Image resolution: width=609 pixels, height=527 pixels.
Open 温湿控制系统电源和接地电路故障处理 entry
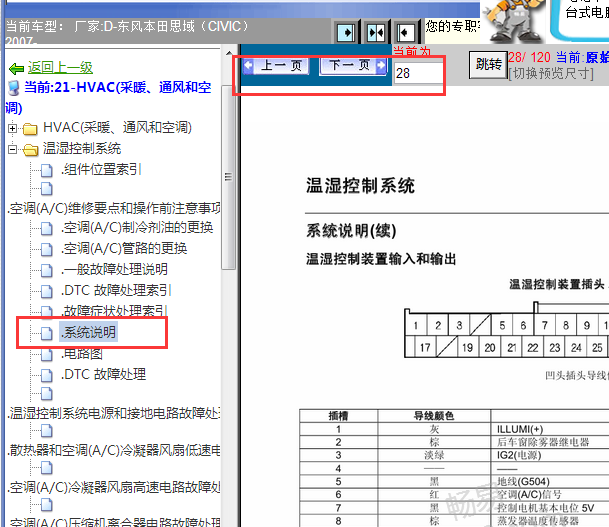click(x=114, y=413)
